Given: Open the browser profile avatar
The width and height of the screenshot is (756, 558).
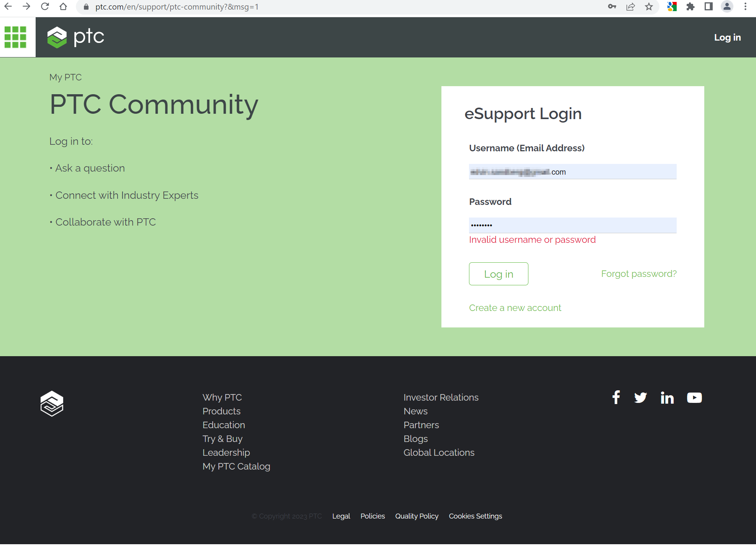Looking at the screenshot, I should tap(727, 7).
